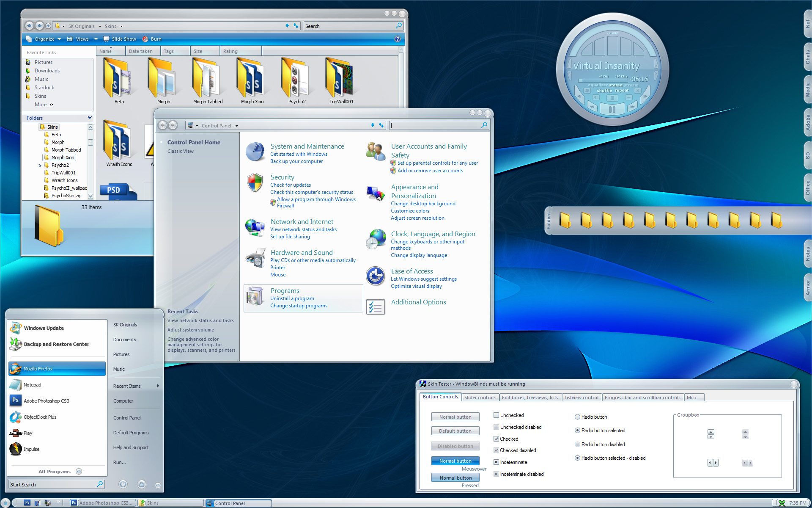Open the Skins breadcrumb dropdown arrow

pyautogui.click(x=121, y=26)
